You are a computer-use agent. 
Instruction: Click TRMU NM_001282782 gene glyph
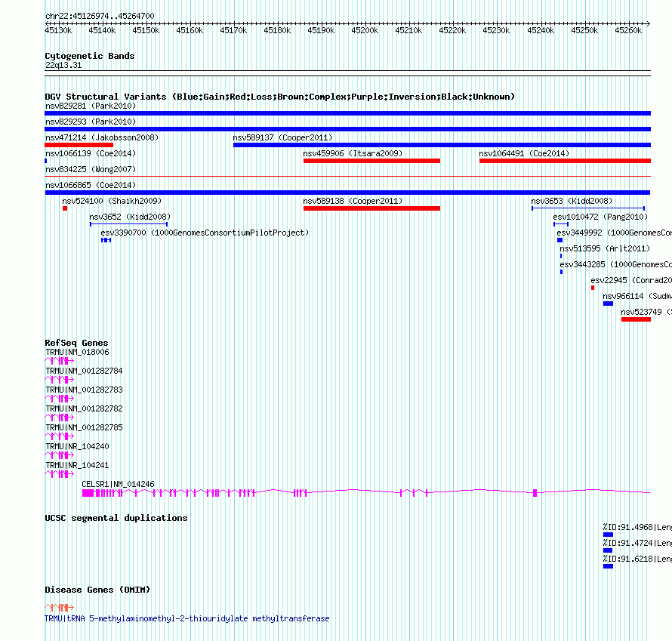pyautogui.click(x=59, y=418)
